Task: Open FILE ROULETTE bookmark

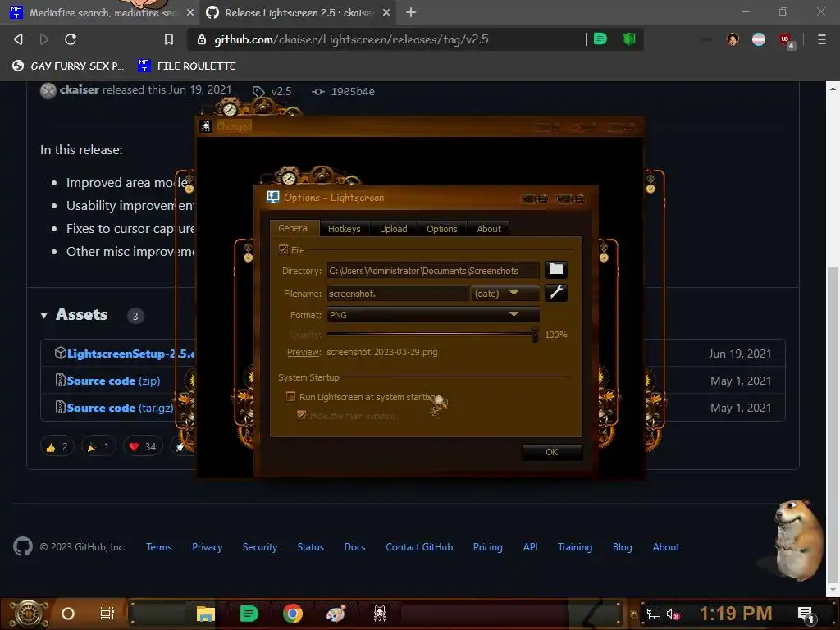Action: [x=186, y=66]
